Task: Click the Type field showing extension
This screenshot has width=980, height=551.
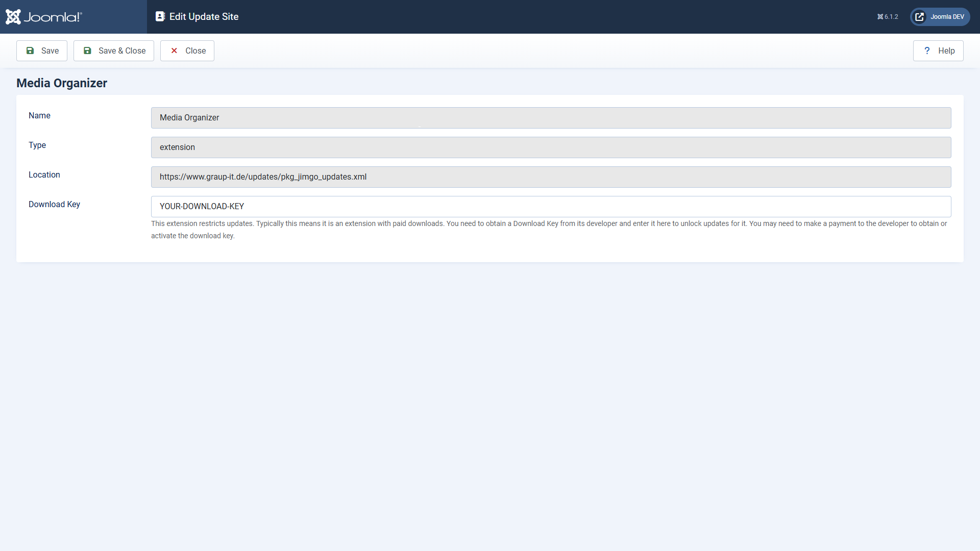Action: click(x=551, y=147)
